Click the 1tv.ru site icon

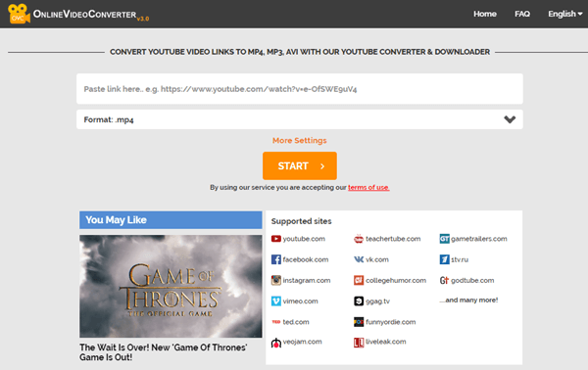coord(444,259)
